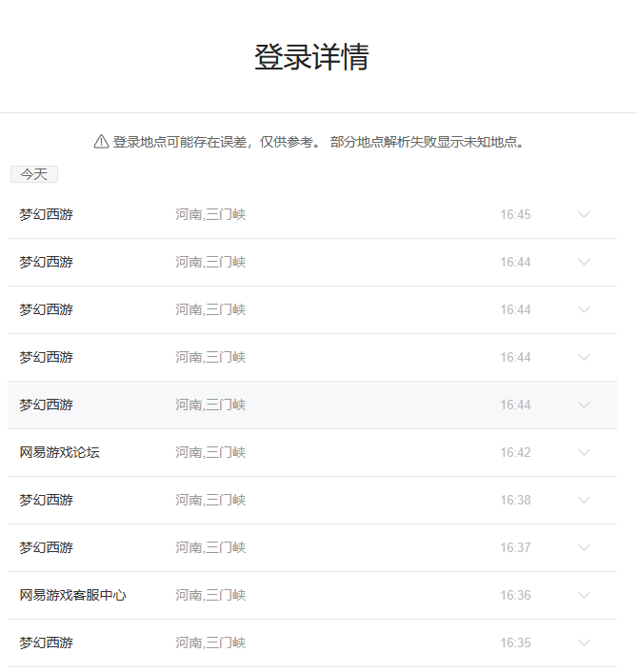
Task: Select 梦幻西游 name in the 16:37 row
Action: 47,547
